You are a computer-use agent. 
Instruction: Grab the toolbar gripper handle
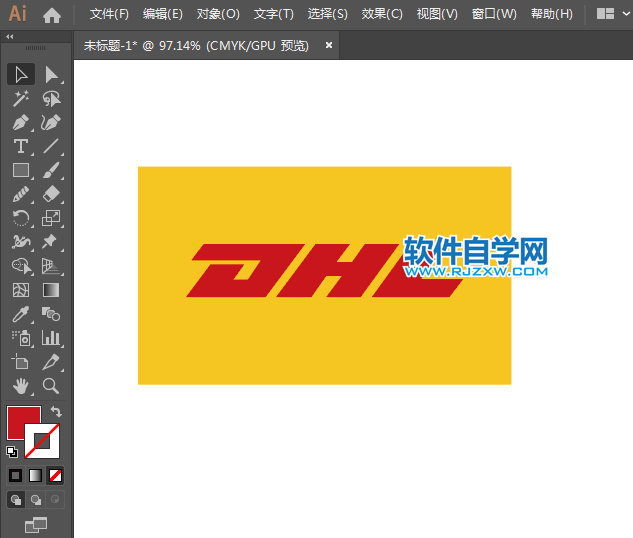[x=36, y=48]
